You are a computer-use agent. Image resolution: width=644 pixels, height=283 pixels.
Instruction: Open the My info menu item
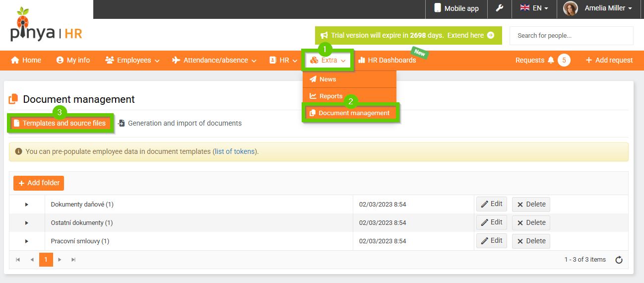coord(73,60)
